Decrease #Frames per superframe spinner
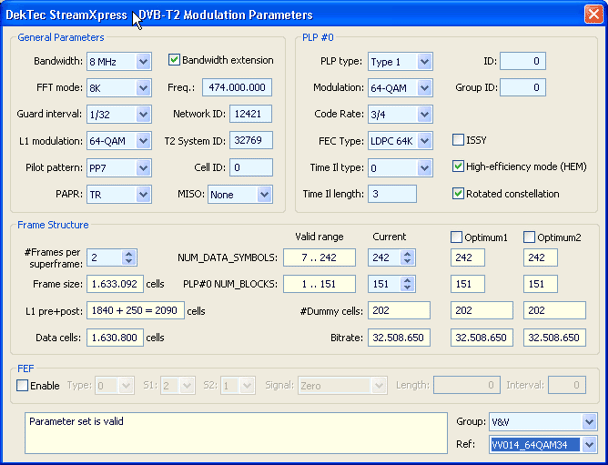This screenshot has height=465, width=608. click(x=129, y=261)
